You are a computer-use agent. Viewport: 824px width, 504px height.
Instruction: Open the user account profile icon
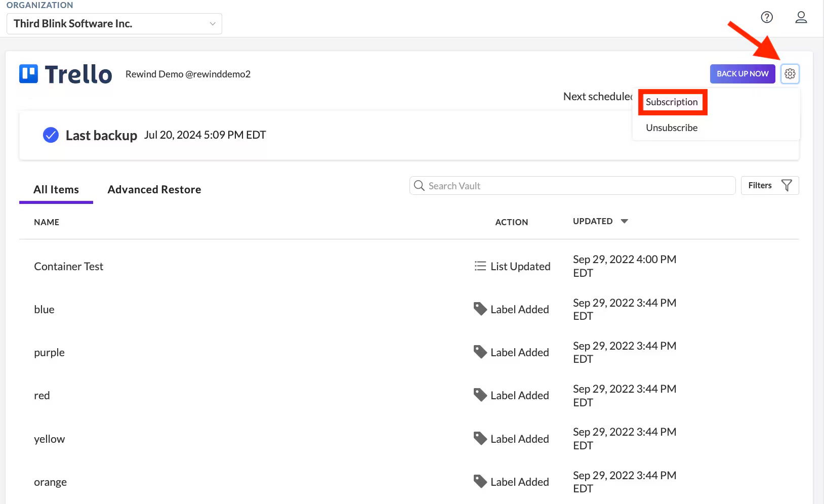pos(801,17)
